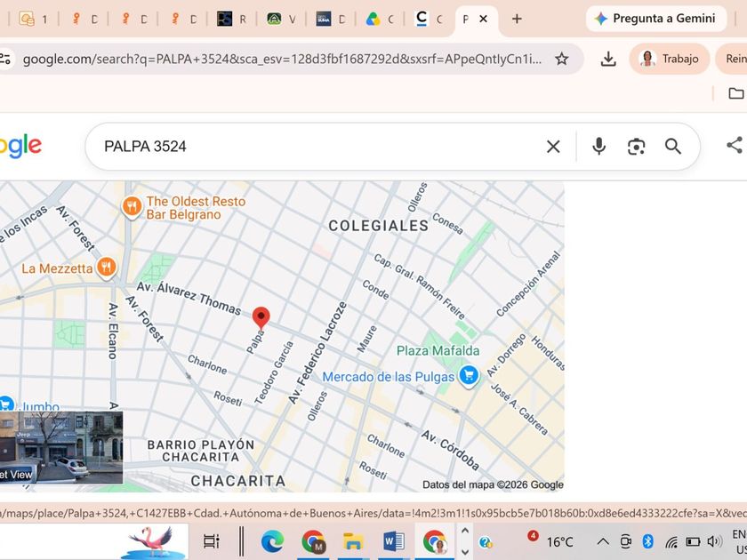Switch to the Google Drive icon tab
The height and width of the screenshot is (560, 747).
pyautogui.click(x=379, y=19)
